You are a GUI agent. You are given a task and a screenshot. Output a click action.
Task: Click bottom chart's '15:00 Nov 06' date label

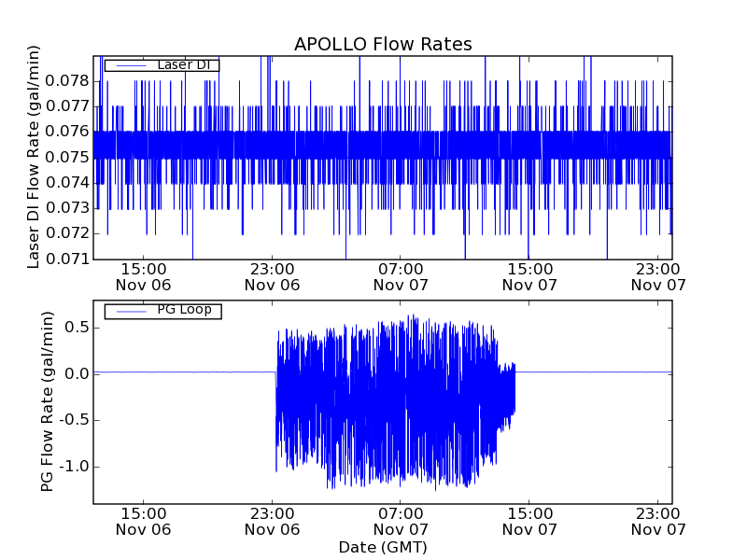(x=144, y=522)
